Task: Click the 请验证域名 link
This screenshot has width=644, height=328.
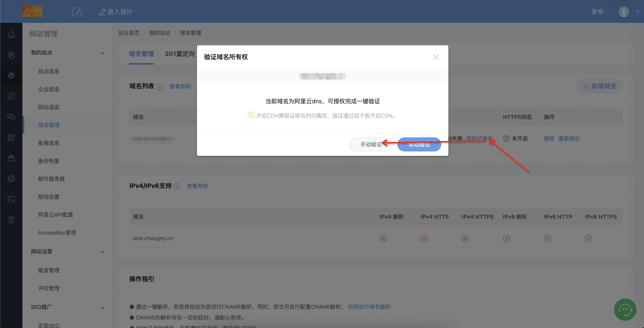Action: point(479,138)
